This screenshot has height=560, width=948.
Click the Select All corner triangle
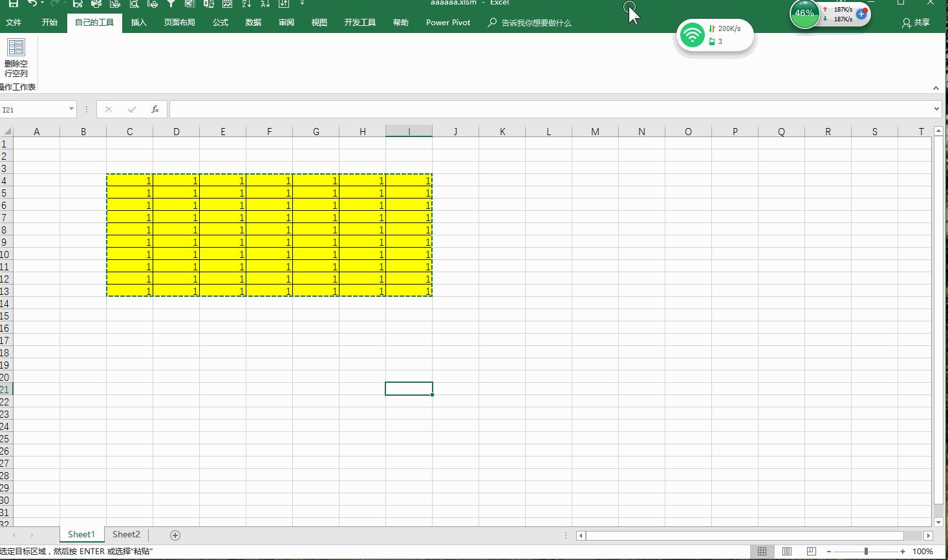pyautogui.click(x=6, y=131)
